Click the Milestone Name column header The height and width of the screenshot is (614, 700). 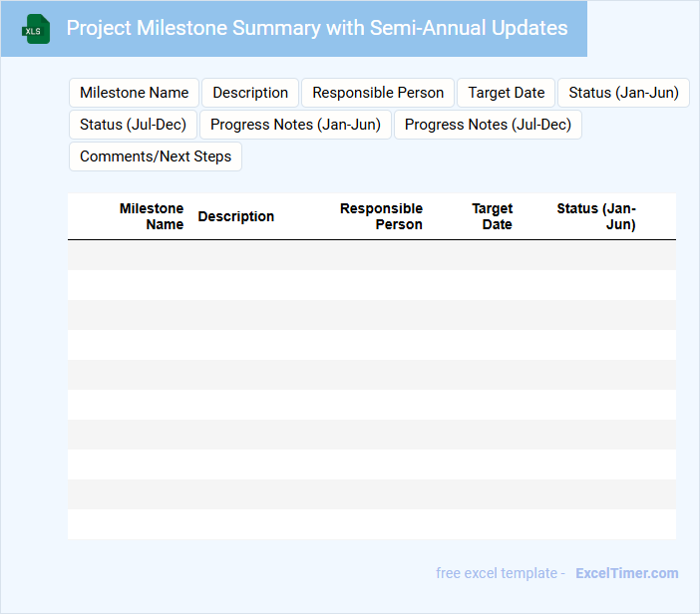(x=152, y=216)
